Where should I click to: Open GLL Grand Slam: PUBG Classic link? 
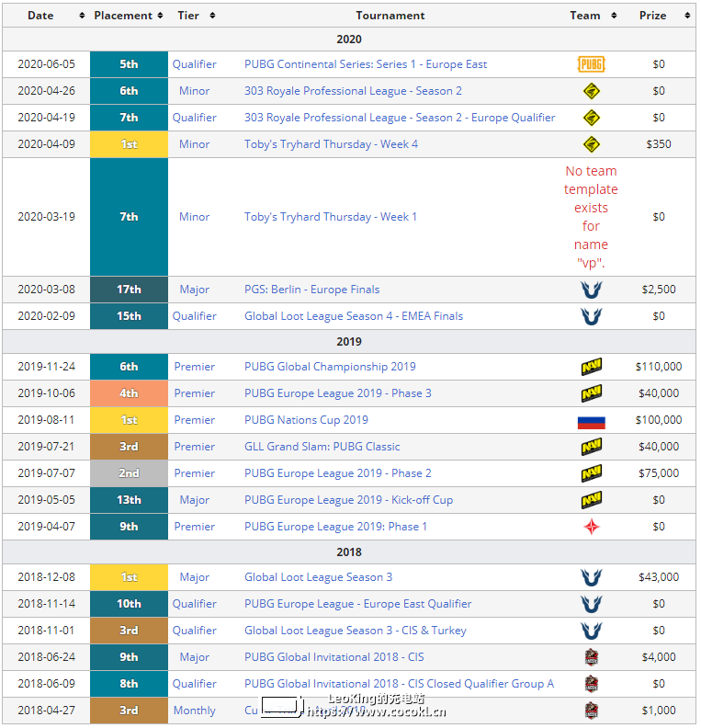click(x=322, y=447)
